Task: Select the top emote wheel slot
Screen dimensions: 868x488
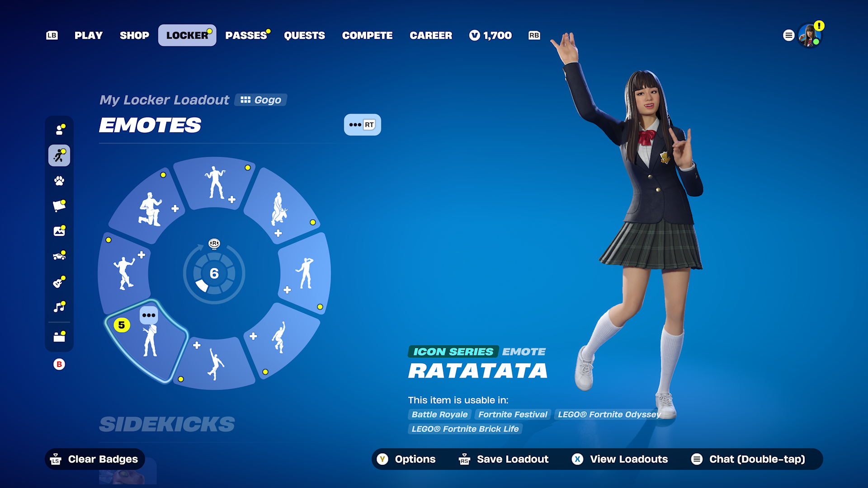Action: 215,183
